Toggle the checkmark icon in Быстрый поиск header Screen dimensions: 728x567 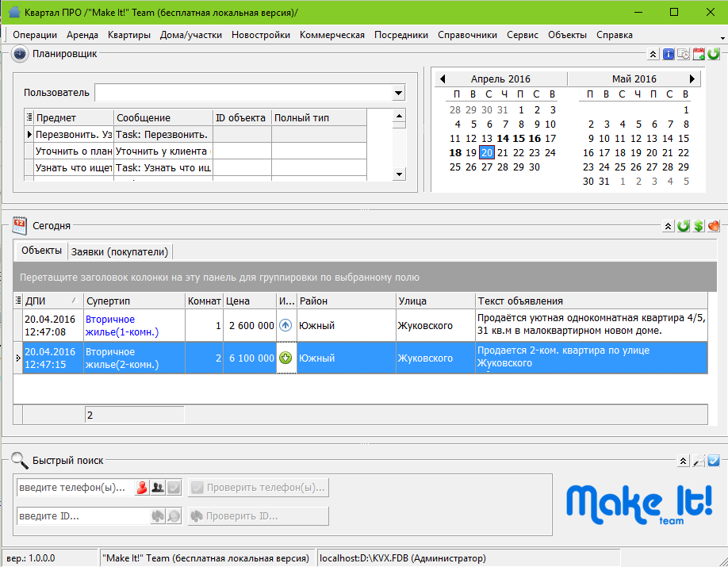click(714, 461)
